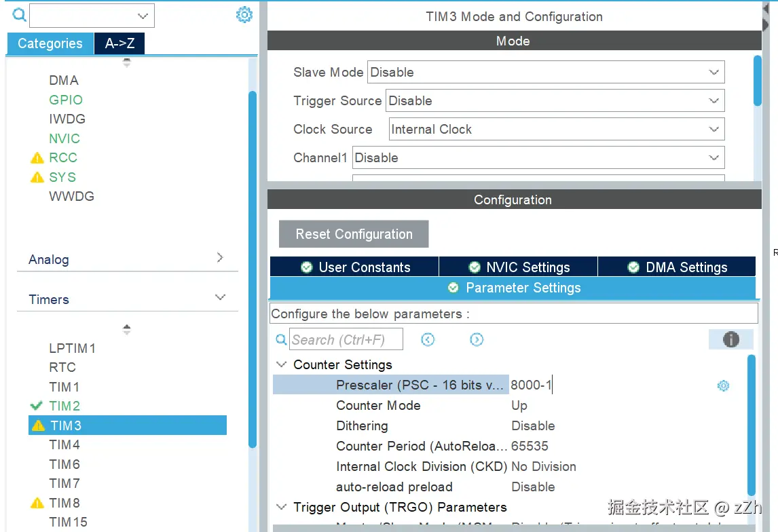Image resolution: width=778 pixels, height=532 pixels.
Task: Open the categories settings gear icon
Action: [244, 15]
